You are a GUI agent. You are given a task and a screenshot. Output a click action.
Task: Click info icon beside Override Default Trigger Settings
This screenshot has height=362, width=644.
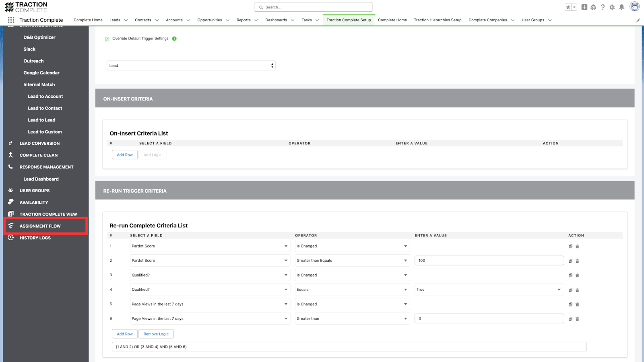point(174,39)
